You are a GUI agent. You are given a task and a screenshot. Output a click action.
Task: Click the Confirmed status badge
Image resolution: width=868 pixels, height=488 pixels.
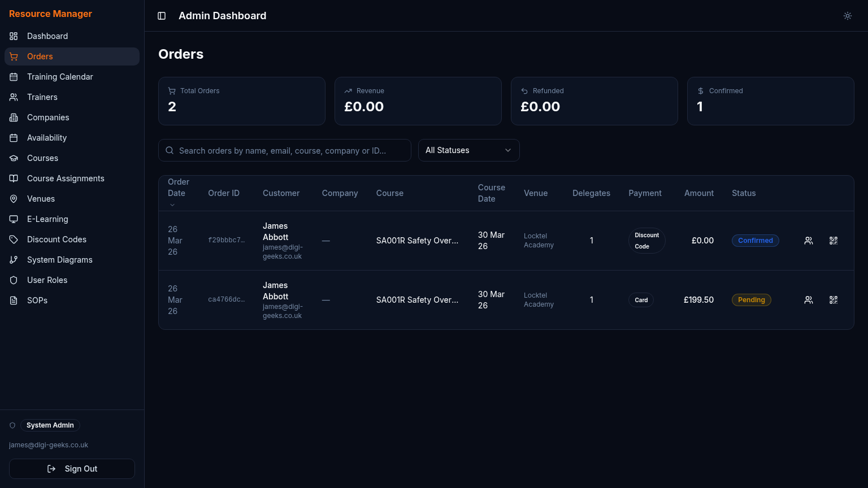tap(756, 241)
